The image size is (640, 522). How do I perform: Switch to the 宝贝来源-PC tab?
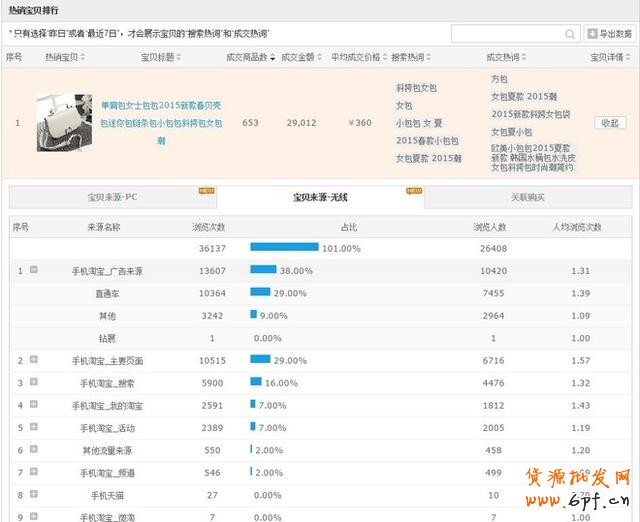(x=112, y=198)
